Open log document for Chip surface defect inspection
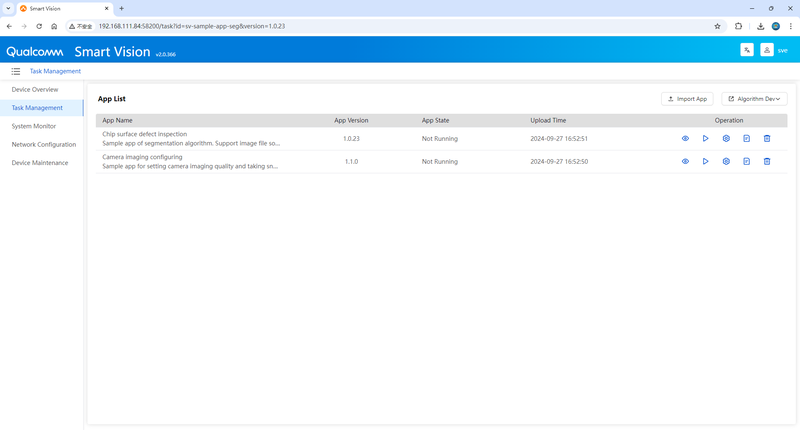This screenshot has width=800, height=430. 746,138
